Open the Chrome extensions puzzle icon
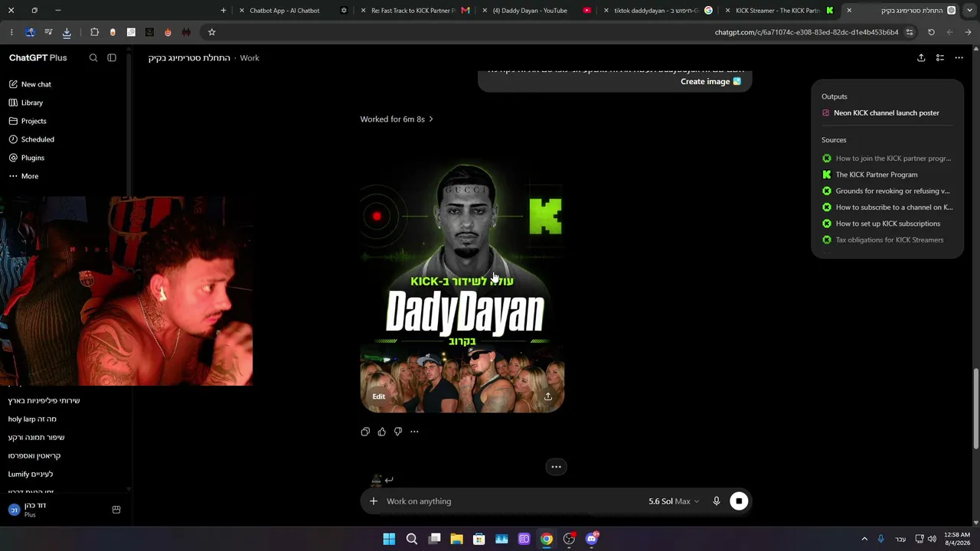 tap(94, 32)
